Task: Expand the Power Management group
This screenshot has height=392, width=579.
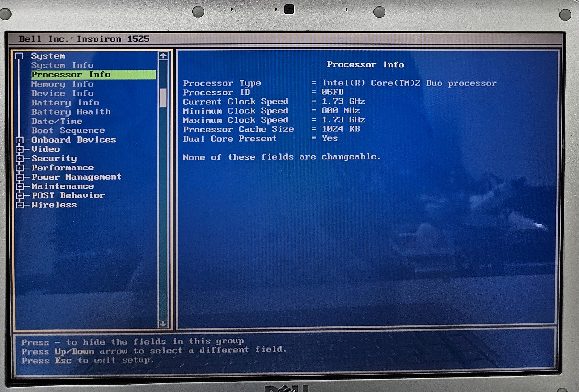Action: pos(20,177)
